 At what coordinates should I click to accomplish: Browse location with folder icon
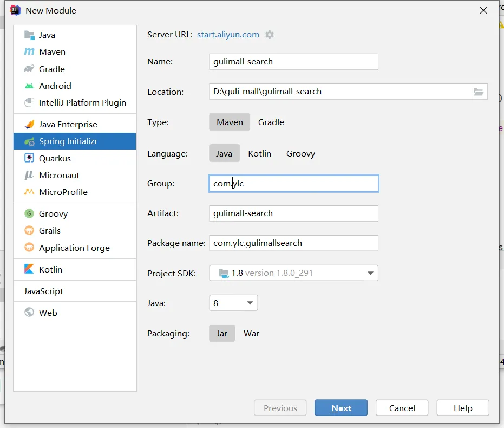[x=479, y=92]
